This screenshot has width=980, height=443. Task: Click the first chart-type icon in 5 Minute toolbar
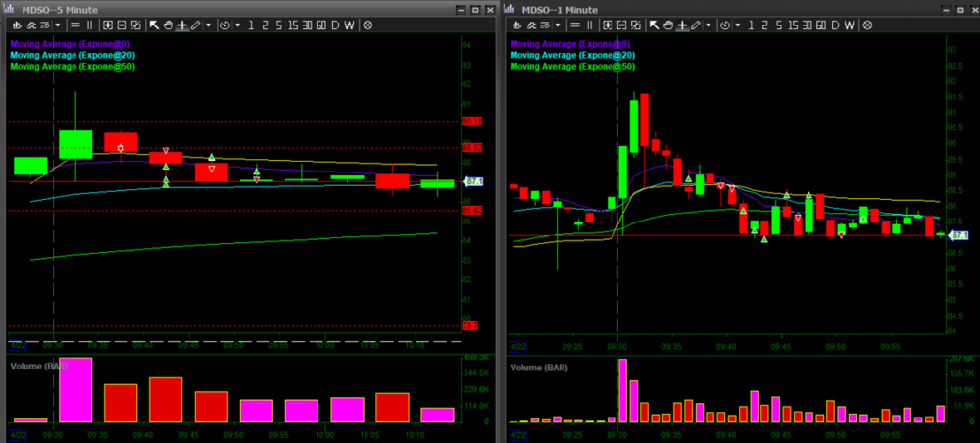pyautogui.click(x=19, y=25)
